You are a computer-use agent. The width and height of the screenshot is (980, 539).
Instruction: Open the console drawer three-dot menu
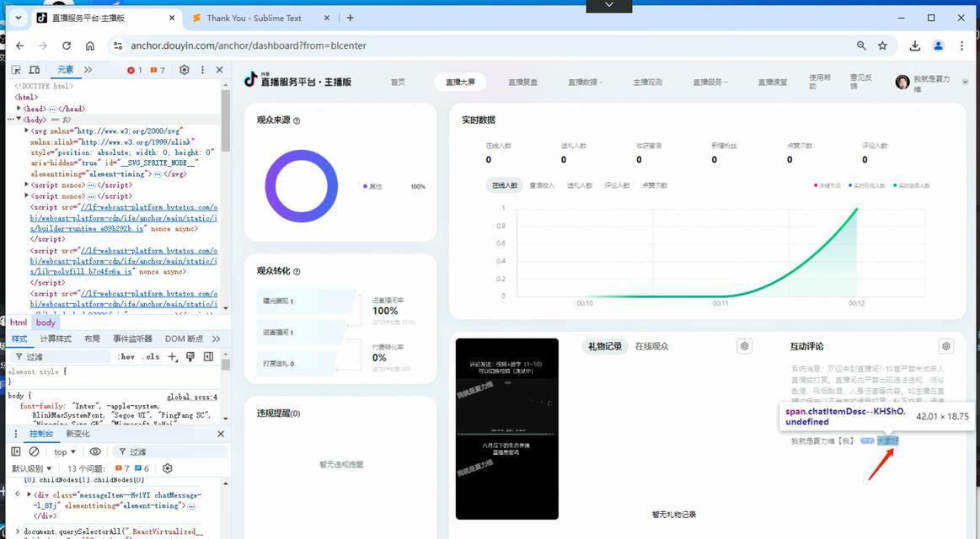click(16, 434)
